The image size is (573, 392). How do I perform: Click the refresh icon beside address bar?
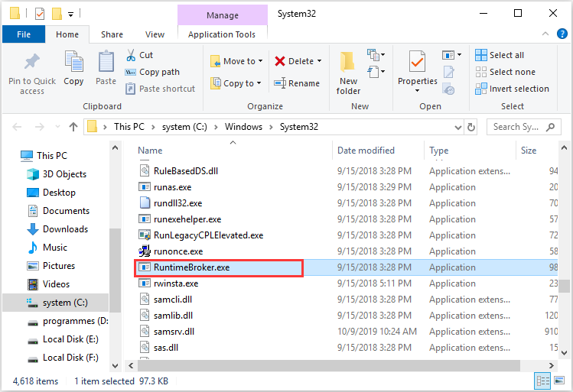(x=471, y=127)
